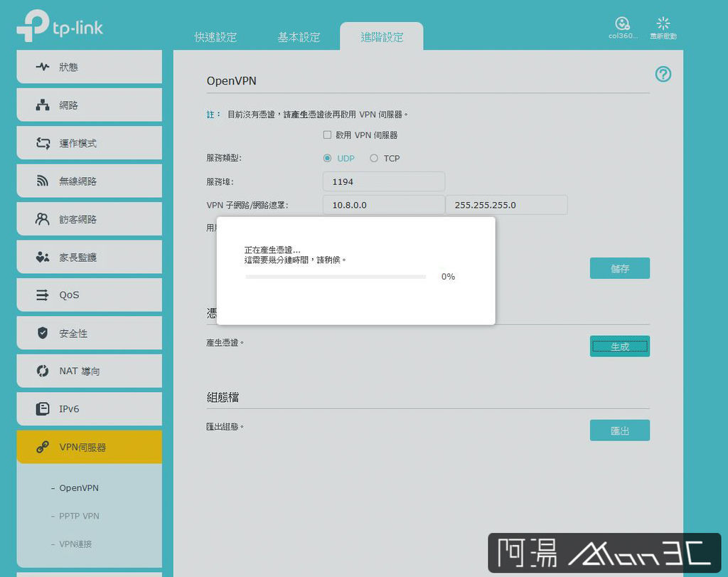Open the 家長監護 sidebar menu
The width and height of the screenshot is (728, 577).
coord(89,257)
